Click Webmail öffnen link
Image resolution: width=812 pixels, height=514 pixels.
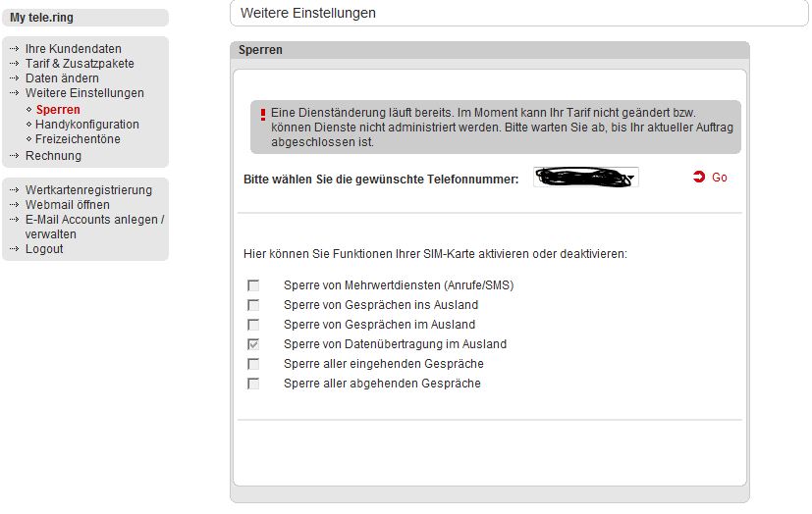coord(67,205)
